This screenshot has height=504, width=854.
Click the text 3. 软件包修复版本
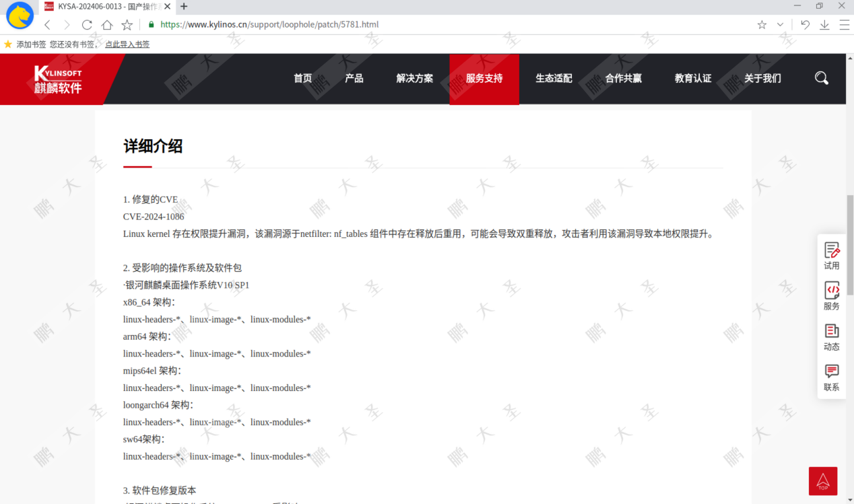[160, 491]
